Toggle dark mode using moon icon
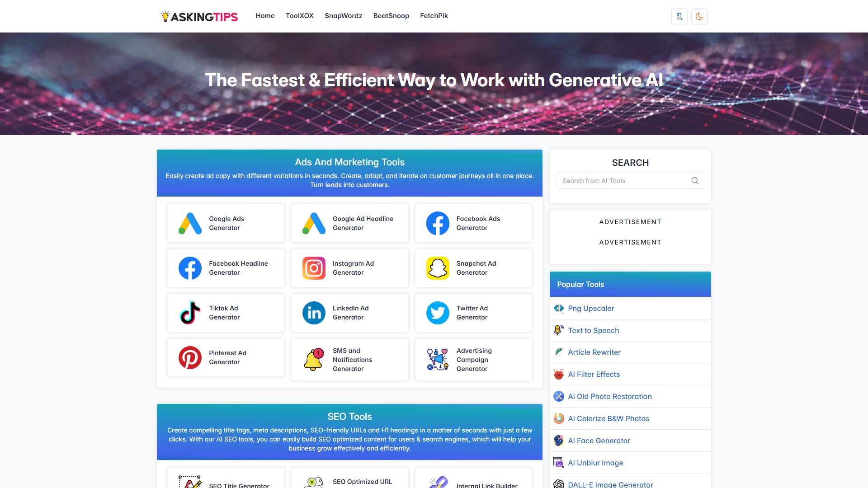The image size is (868, 488). point(698,16)
